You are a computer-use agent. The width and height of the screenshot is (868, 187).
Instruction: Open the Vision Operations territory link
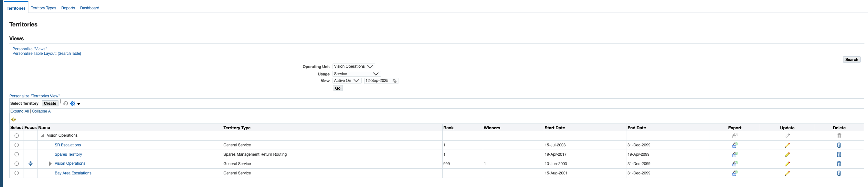coord(70,164)
